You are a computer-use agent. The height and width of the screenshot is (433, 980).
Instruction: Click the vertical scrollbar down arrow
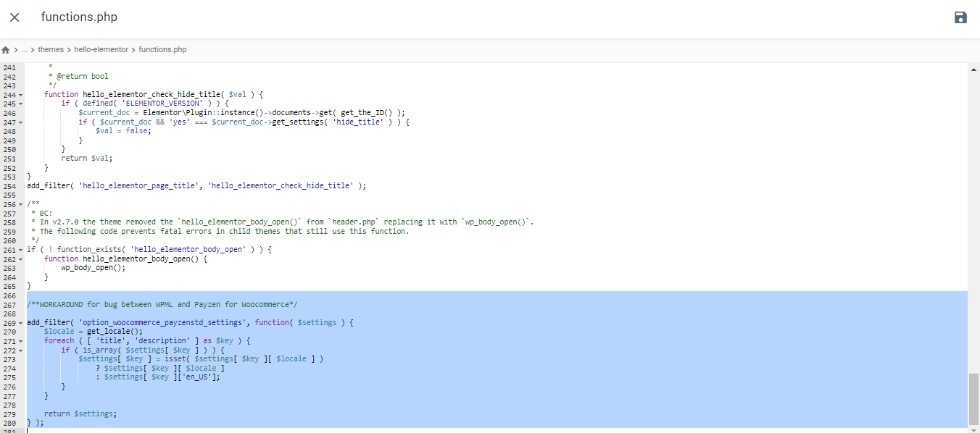pyautogui.click(x=973, y=429)
